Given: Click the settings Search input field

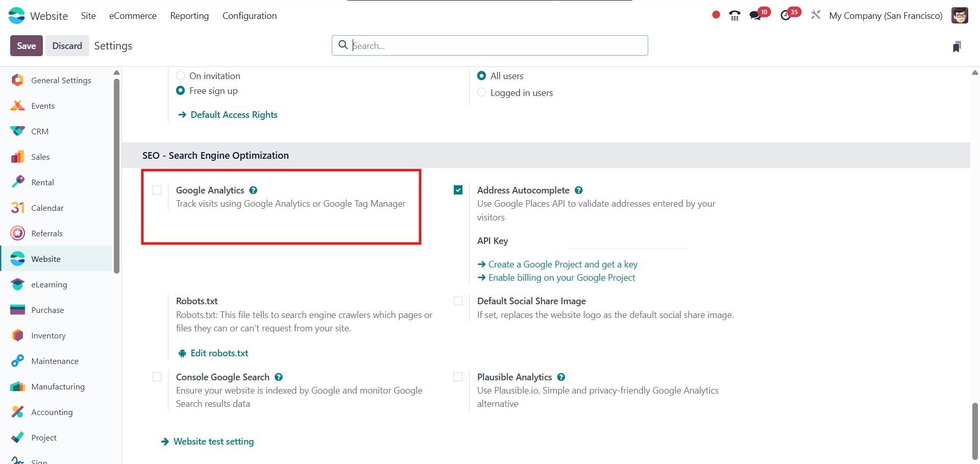Looking at the screenshot, I should pyautogui.click(x=490, y=45).
